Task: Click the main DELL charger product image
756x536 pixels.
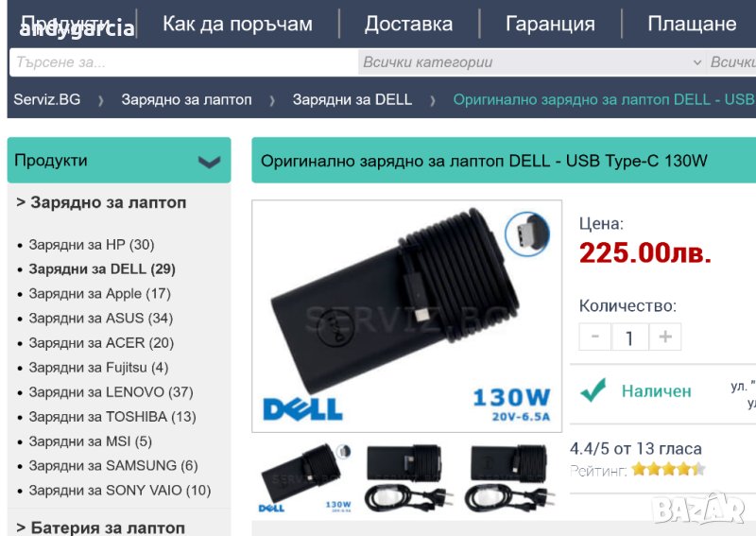Action: pyautogui.click(x=406, y=316)
